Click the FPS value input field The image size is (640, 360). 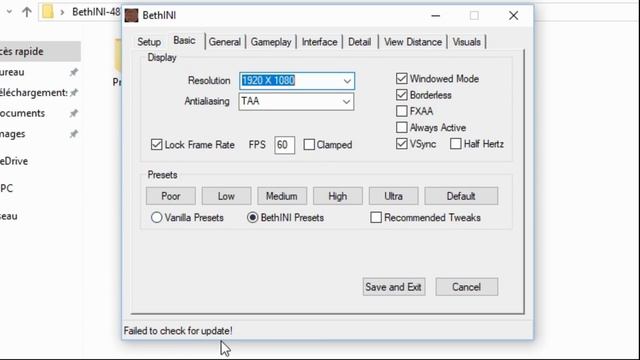284,144
